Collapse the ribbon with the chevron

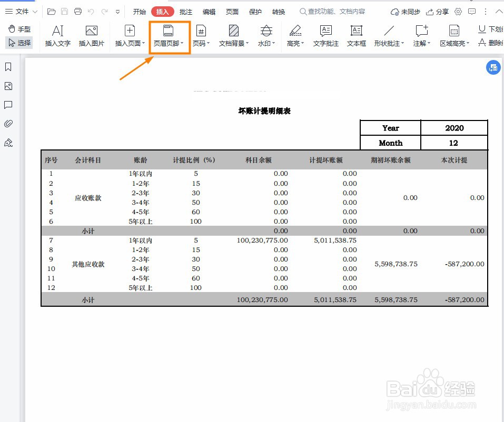tap(499, 12)
